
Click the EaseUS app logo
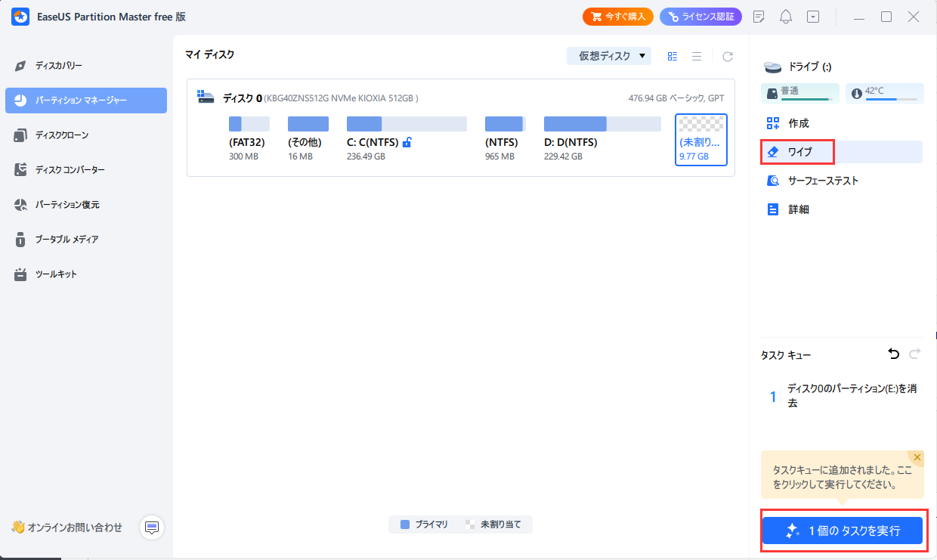20,17
